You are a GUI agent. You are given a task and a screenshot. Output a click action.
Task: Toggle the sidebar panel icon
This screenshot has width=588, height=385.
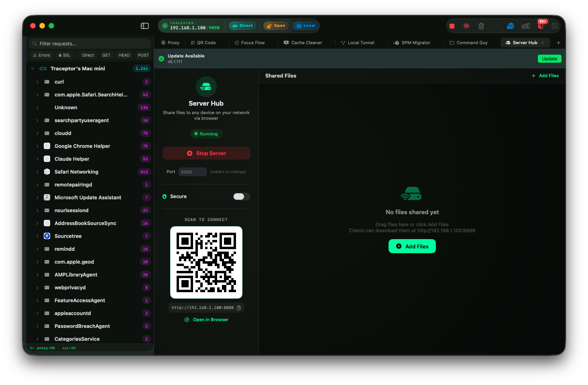(x=145, y=26)
